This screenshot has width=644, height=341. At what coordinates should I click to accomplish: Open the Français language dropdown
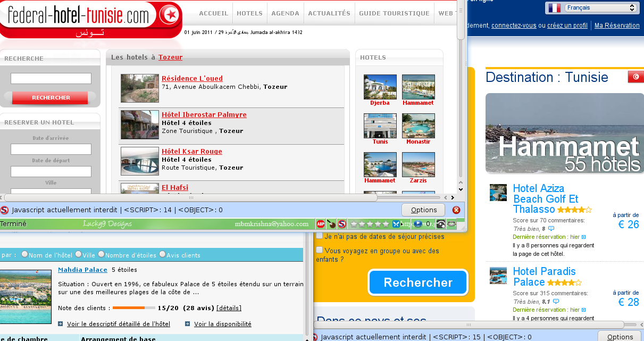(x=600, y=7)
